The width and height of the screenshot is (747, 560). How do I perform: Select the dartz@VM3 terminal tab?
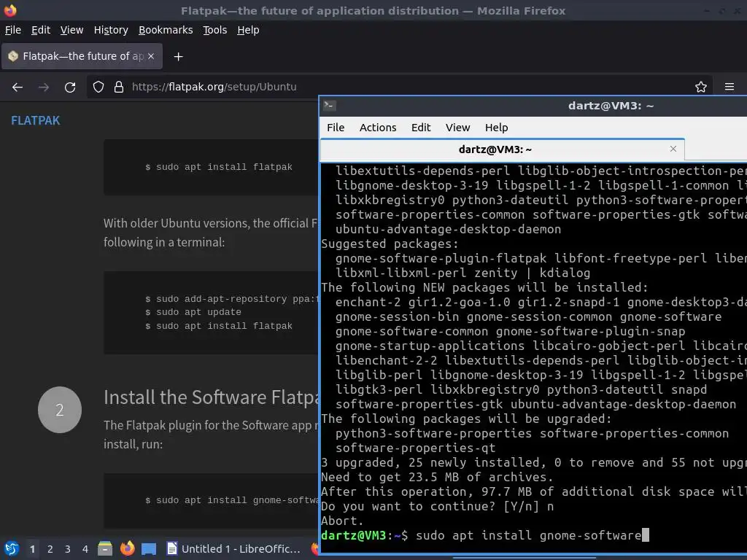click(x=503, y=149)
